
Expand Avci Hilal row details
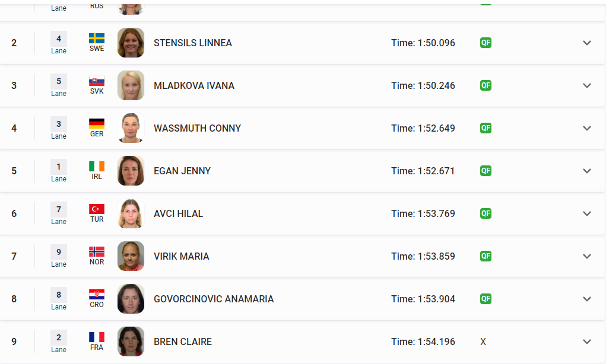point(587,213)
